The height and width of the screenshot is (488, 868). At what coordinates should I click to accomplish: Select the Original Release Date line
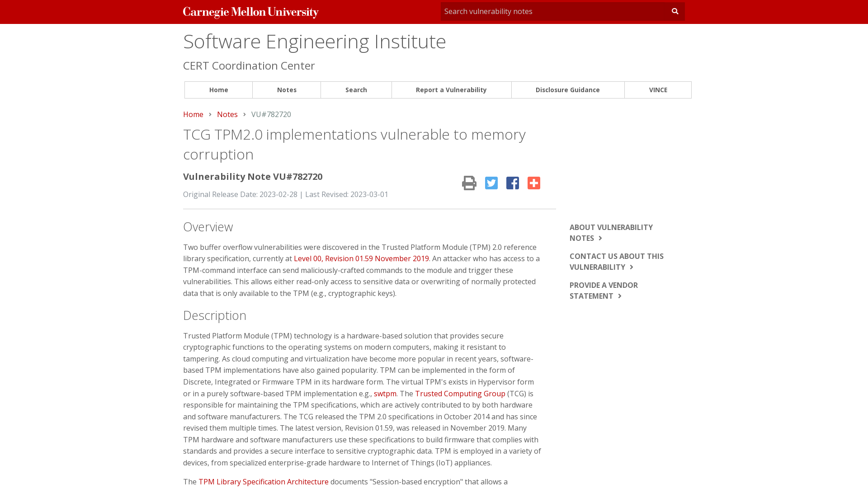coord(286,194)
